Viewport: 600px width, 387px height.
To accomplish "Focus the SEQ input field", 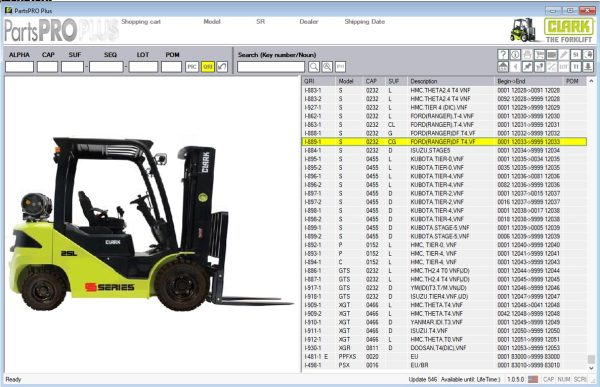I will point(106,67).
